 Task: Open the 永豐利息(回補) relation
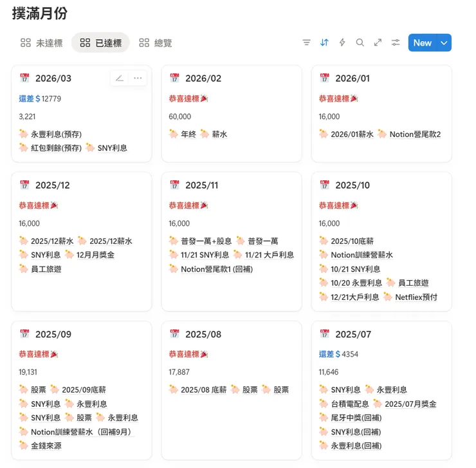pos(356,446)
